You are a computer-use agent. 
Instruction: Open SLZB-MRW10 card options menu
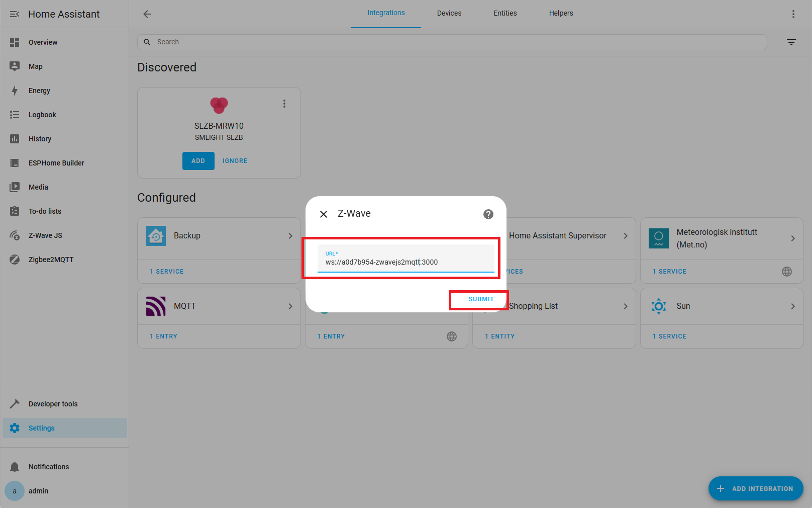(x=284, y=104)
